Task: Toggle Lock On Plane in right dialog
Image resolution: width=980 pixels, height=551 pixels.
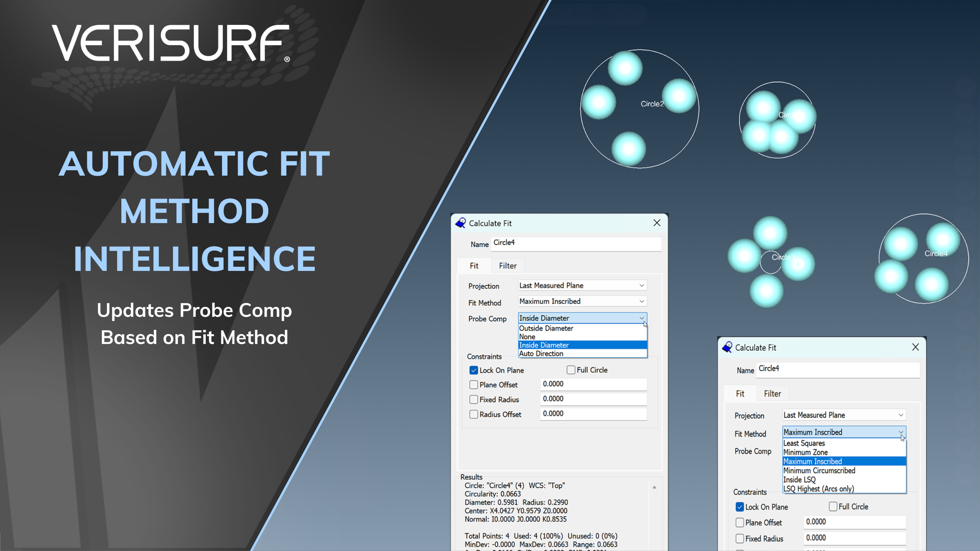Action: [x=740, y=507]
